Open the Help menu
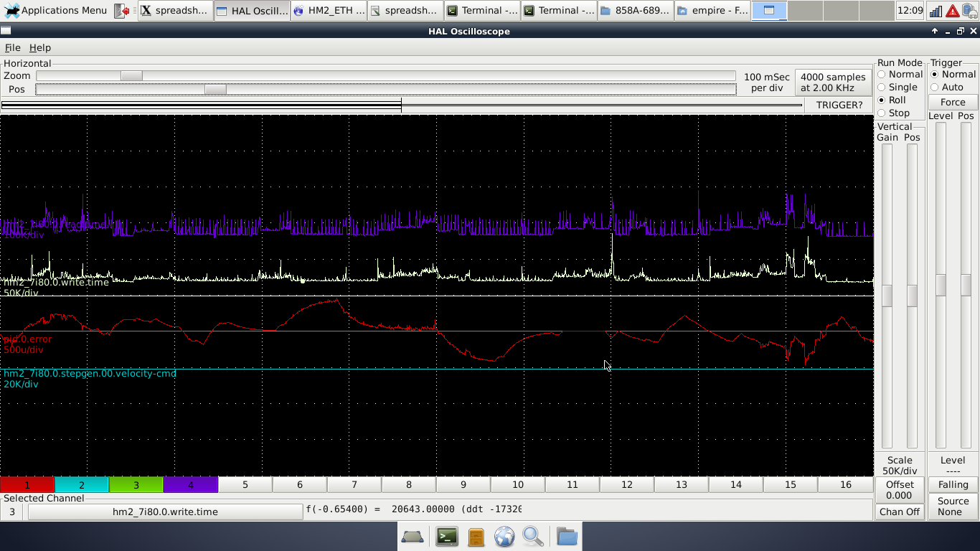The image size is (980, 551). click(x=39, y=47)
